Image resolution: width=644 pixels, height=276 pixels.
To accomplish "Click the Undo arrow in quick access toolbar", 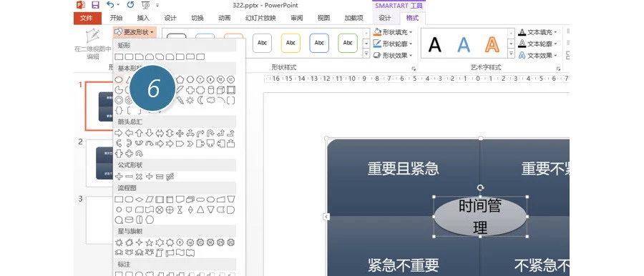I will [x=110, y=5].
